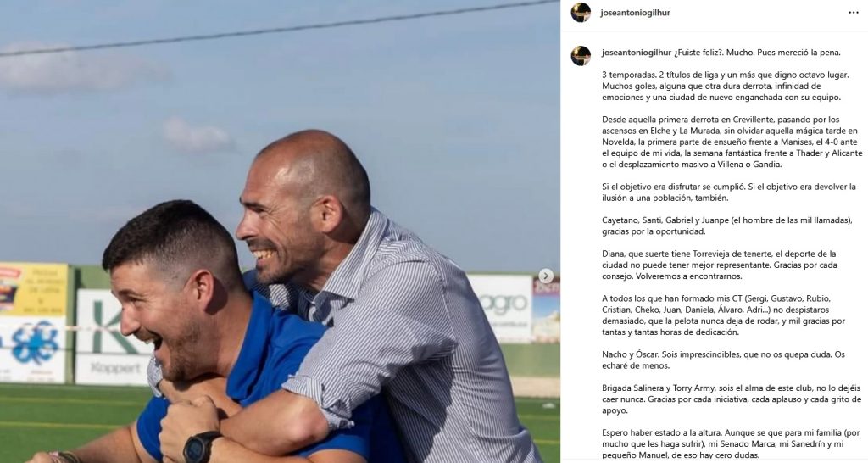Select the 'Espero haber estado a la altura' paragraph
This screenshot has height=463, width=868.
(731, 444)
